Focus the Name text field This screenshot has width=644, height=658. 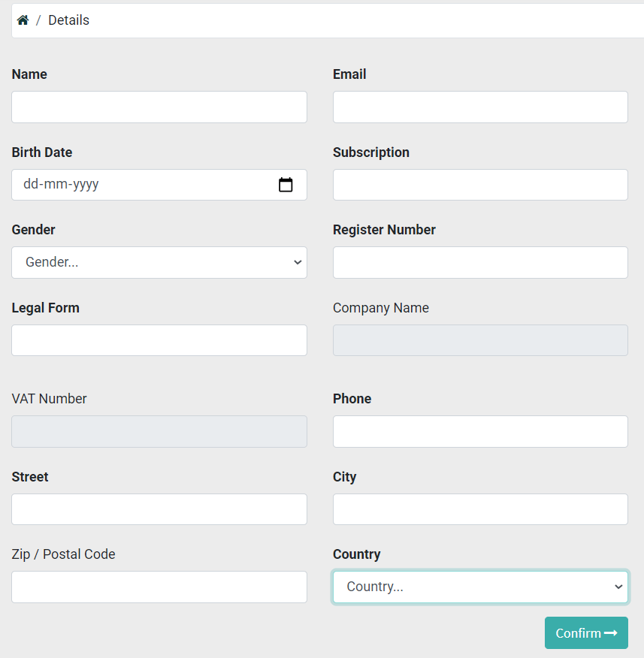(x=159, y=107)
